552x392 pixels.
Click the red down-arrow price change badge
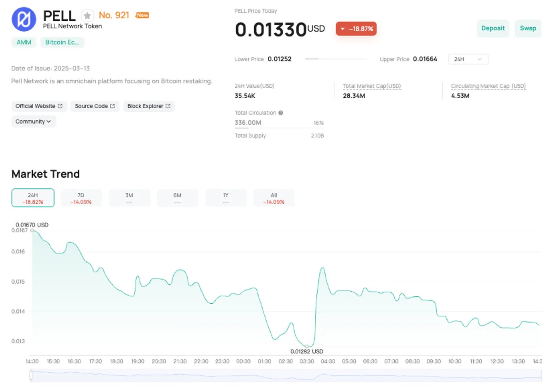coord(356,29)
